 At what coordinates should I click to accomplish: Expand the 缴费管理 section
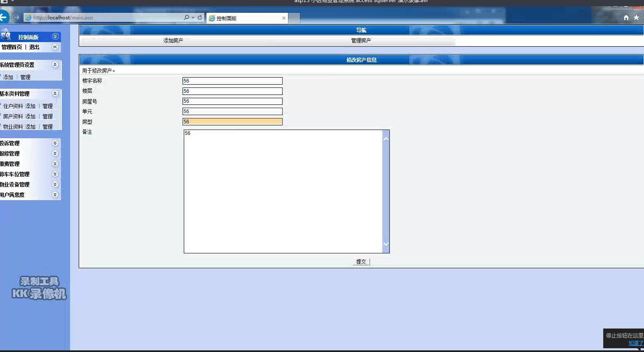(x=55, y=164)
